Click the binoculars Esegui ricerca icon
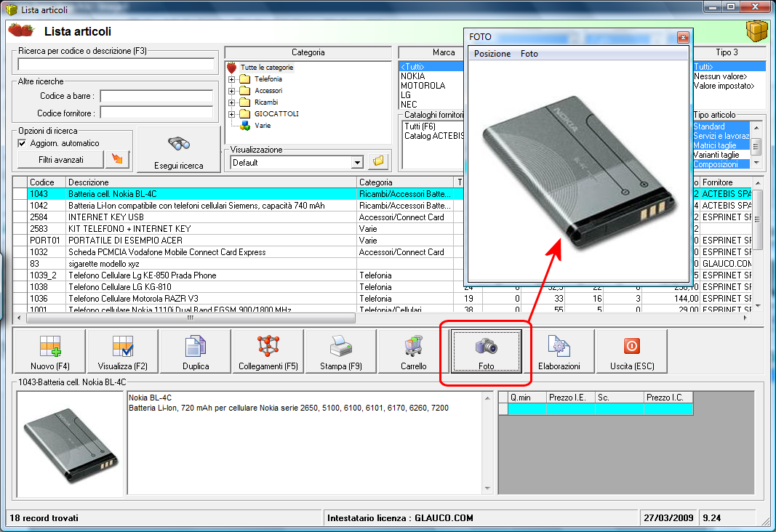The width and height of the screenshot is (776, 532). (x=179, y=144)
